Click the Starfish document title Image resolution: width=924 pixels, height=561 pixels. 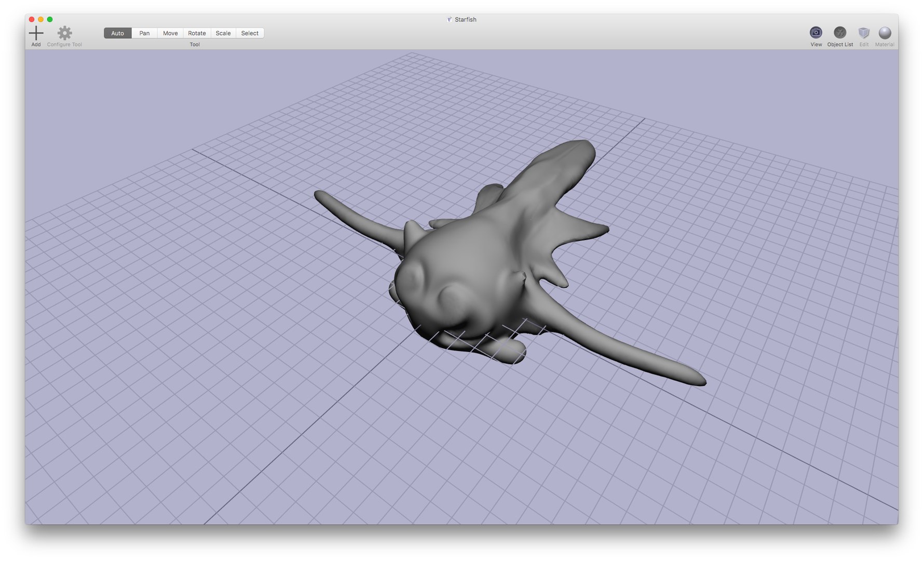tap(465, 20)
